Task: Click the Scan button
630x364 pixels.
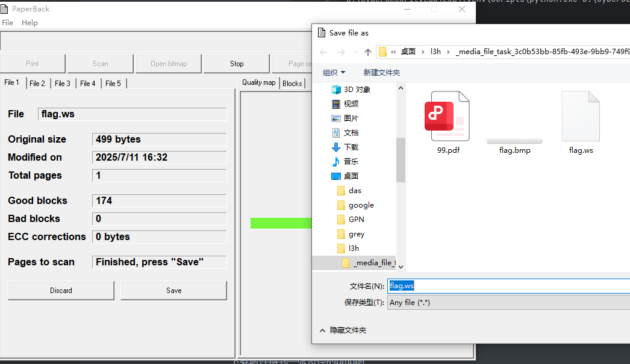Action: tap(101, 64)
